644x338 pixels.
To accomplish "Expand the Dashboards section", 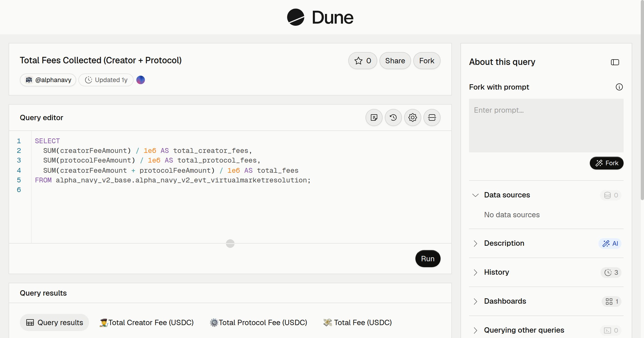I will [x=475, y=301].
